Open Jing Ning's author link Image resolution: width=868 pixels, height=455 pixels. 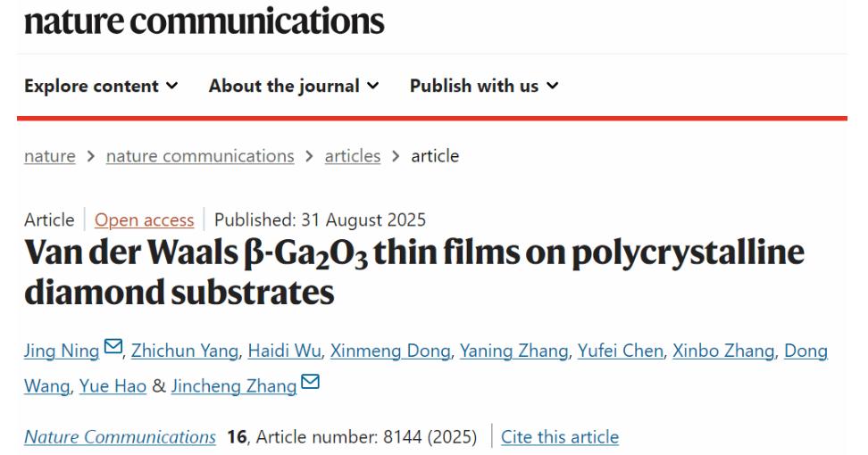pyautogui.click(x=61, y=352)
